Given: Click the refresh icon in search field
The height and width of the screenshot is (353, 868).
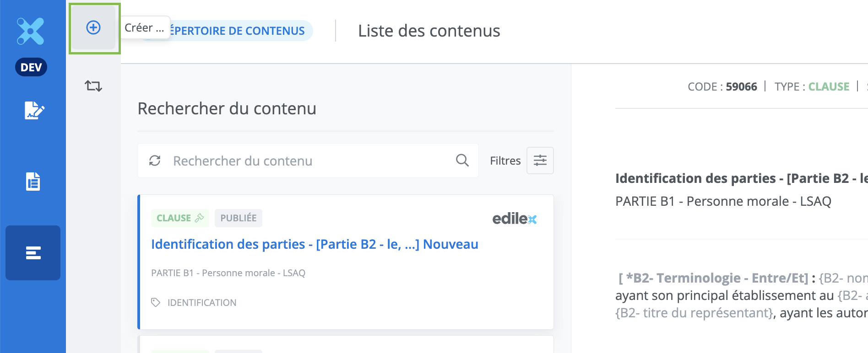Looking at the screenshot, I should click(x=155, y=160).
